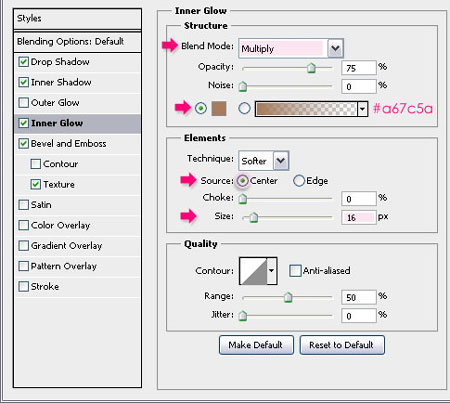
Task: Click the Softer technique combo box
Action: (x=263, y=161)
